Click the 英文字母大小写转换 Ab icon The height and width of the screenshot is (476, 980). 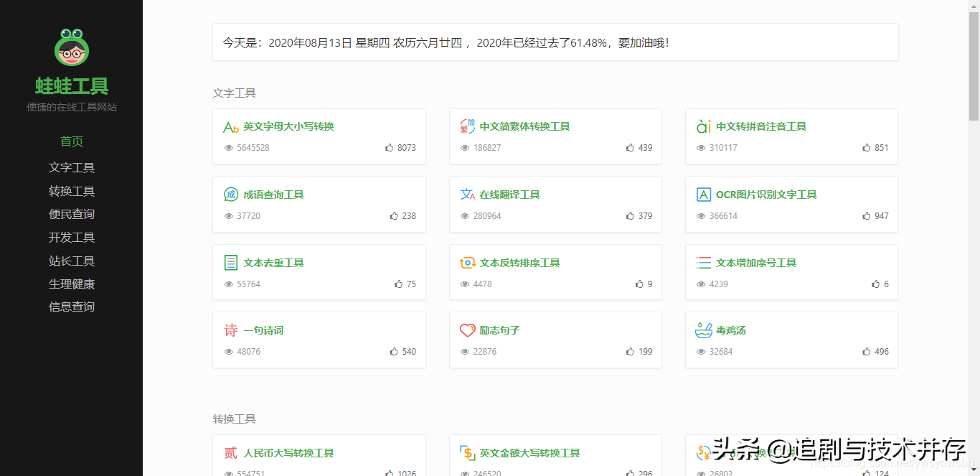coord(230,127)
